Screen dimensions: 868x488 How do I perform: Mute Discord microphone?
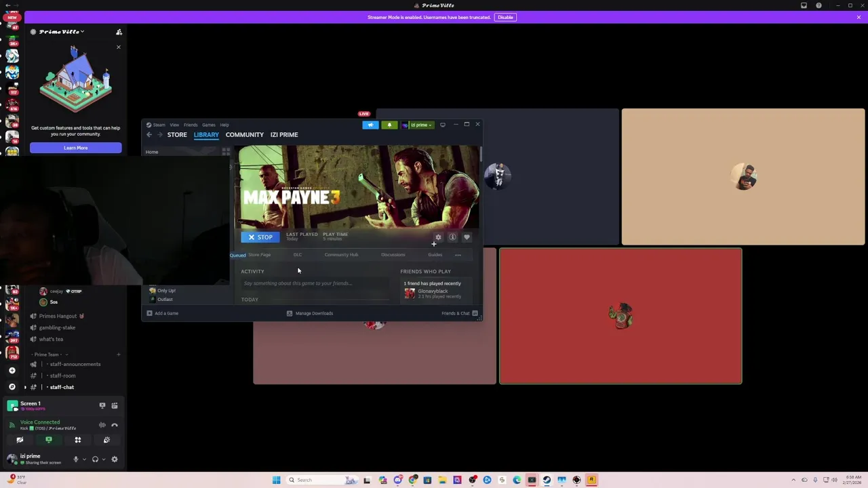pos(76,459)
